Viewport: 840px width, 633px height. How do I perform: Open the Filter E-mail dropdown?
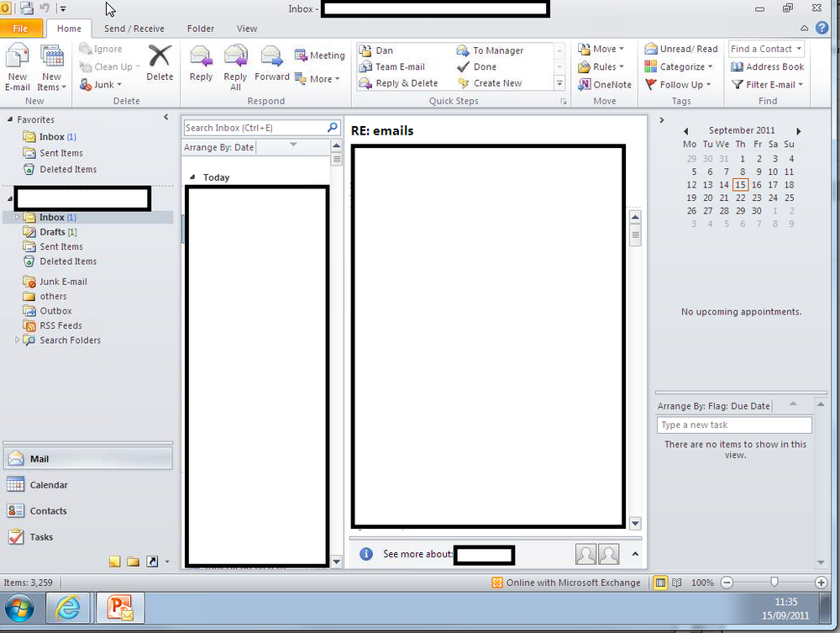pyautogui.click(x=767, y=85)
